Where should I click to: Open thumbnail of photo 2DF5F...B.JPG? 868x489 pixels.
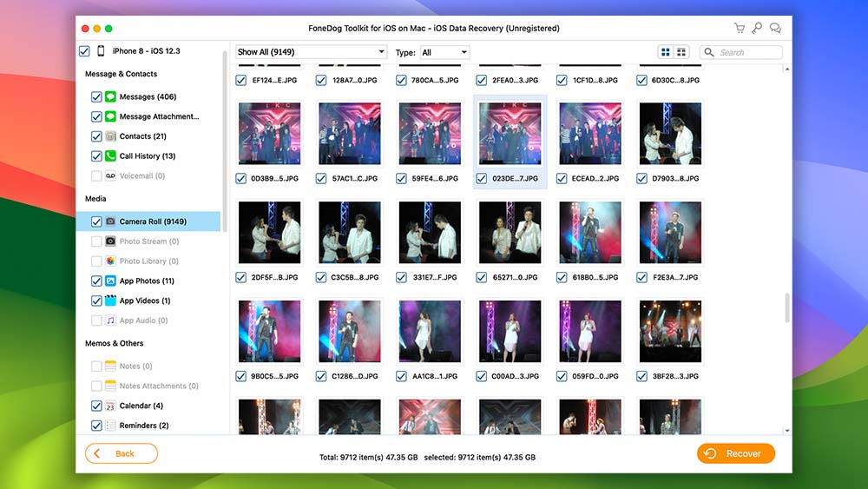pos(270,232)
